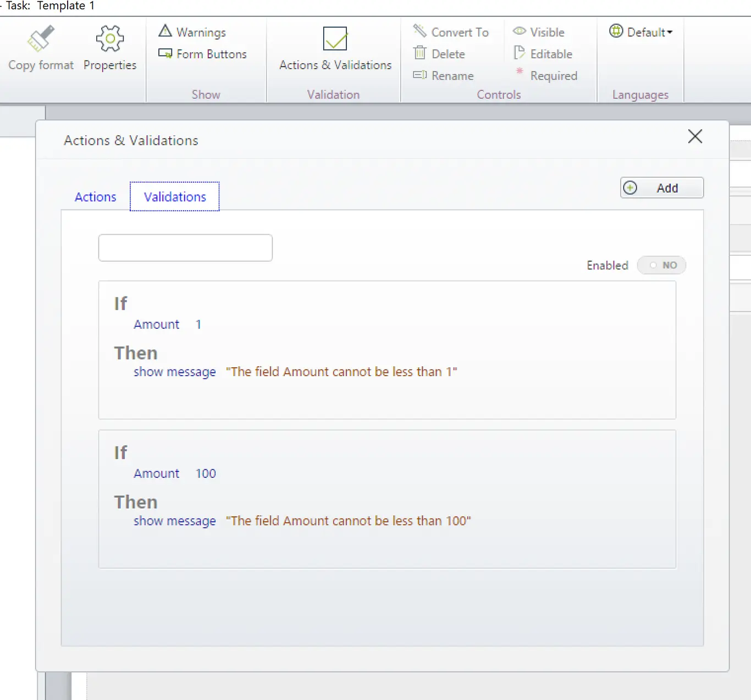Click show message in second validation
Image resolution: width=751 pixels, height=700 pixels.
[175, 521]
